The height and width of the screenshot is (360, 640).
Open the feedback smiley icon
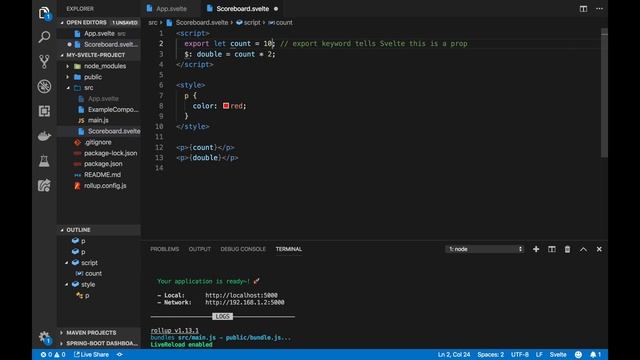(578, 355)
